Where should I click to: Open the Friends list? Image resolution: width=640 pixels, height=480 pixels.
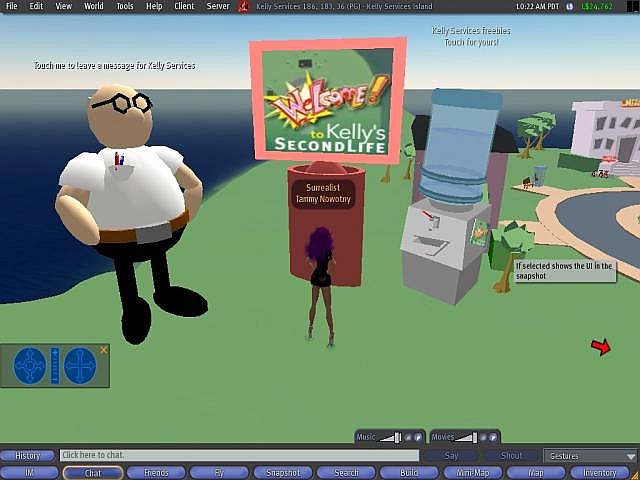pos(156,473)
